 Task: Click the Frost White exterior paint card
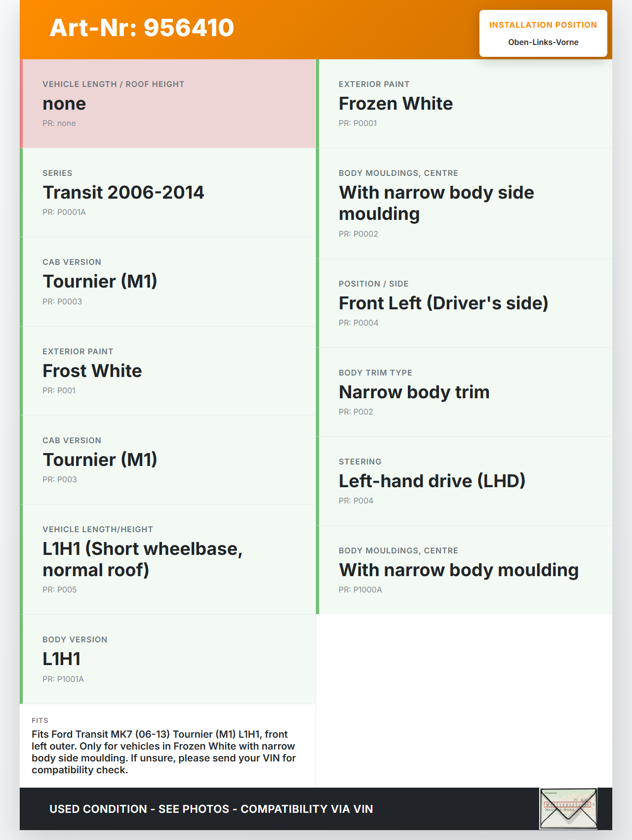pyautogui.click(x=169, y=371)
